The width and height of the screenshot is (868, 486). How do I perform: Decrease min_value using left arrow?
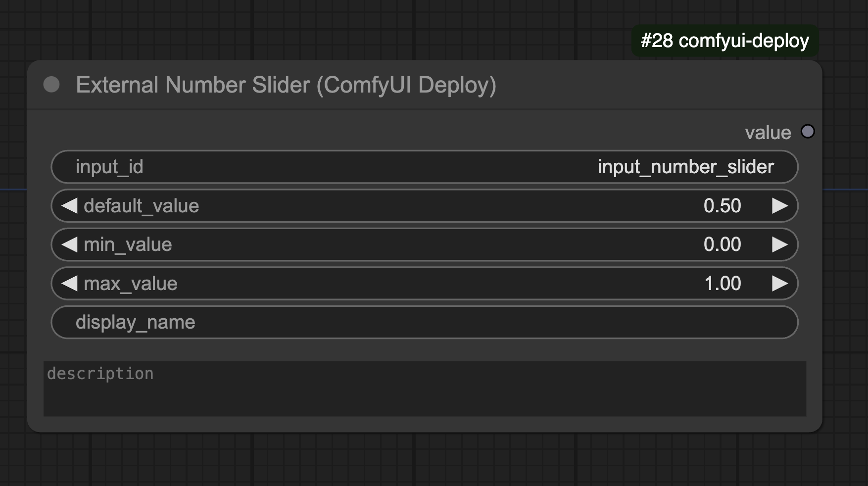pos(69,244)
